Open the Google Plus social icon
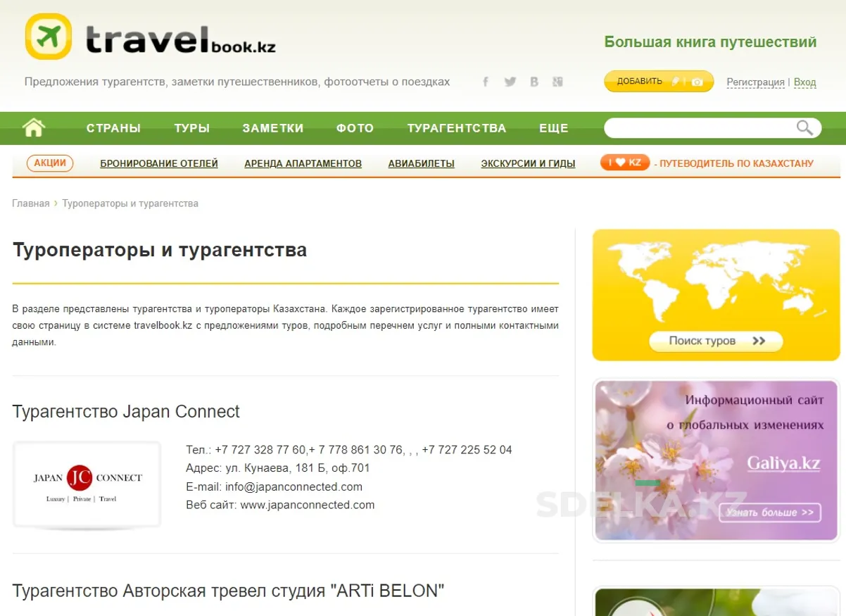Image resolution: width=846 pixels, height=616 pixels. pos(557,82)
